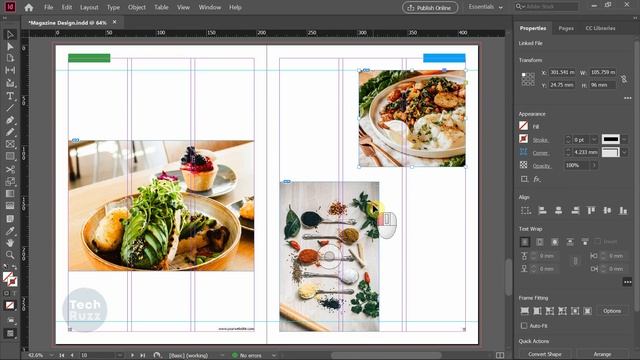
Task: Open the corner shape dropdown arrow
Action: (x=624, y=152)
